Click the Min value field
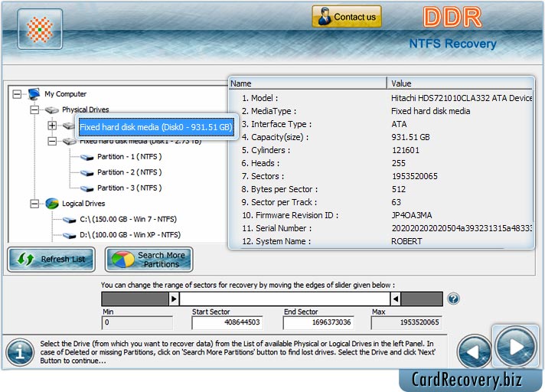 coord(137,322)
